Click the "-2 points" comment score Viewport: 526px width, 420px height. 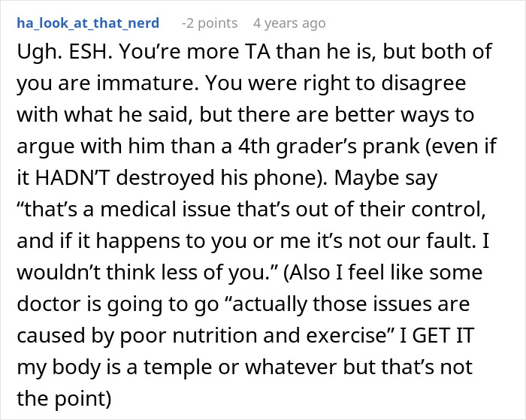(x=210, y=23)
